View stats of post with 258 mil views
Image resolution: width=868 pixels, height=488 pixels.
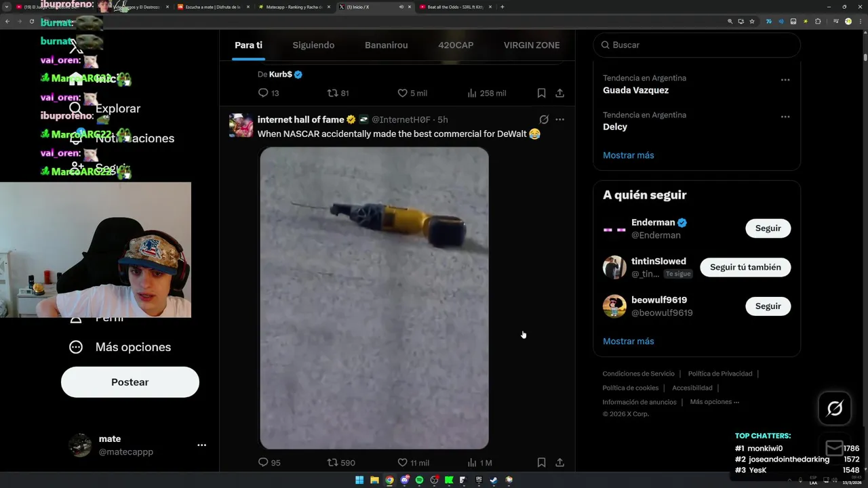487,93
